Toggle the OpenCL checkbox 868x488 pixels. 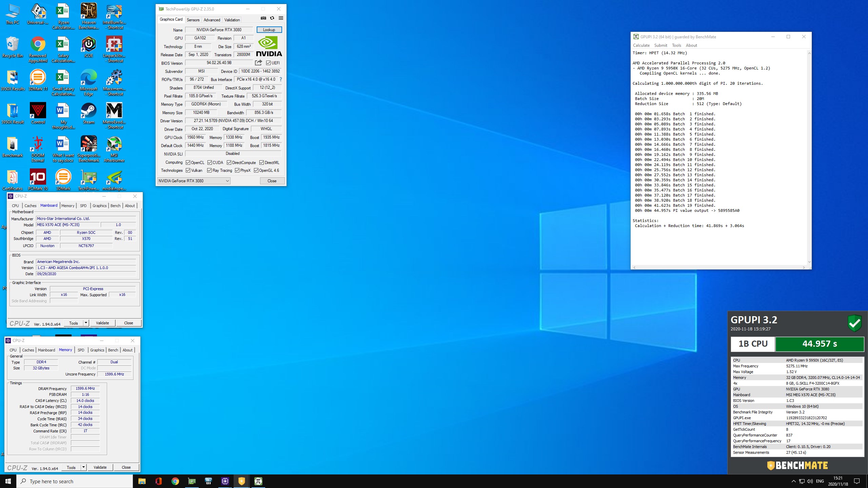[188, 163]
